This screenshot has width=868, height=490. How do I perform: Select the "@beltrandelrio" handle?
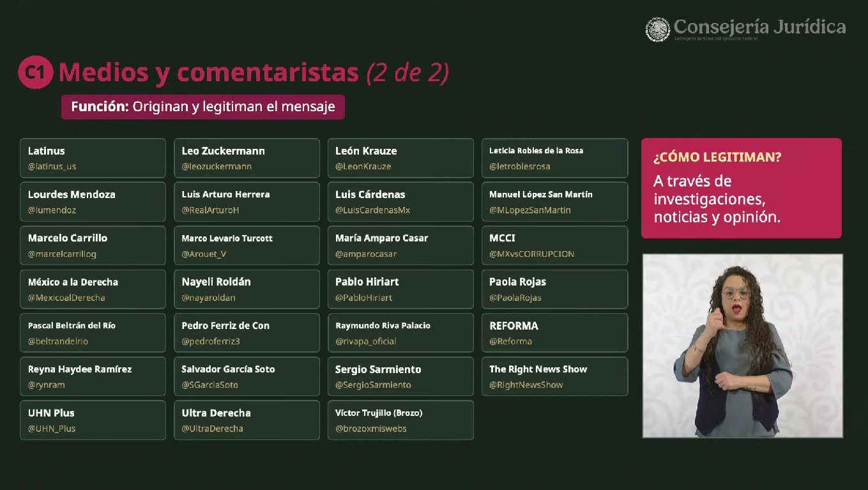[58, 341]
